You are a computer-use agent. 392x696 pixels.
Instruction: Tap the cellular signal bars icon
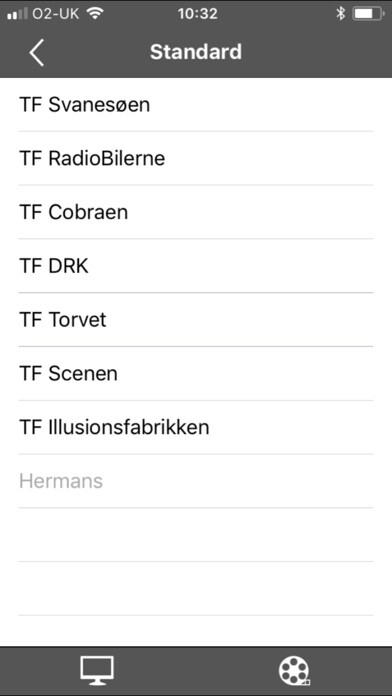point(17,14)
